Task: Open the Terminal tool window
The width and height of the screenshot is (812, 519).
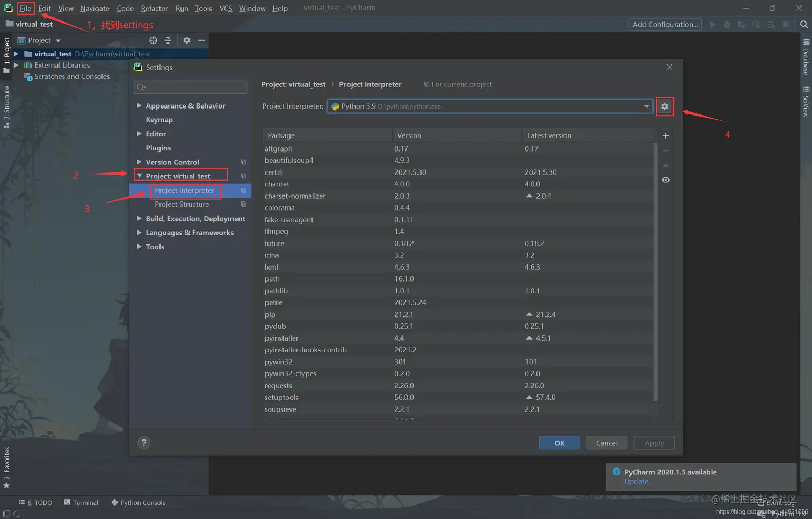Action: click(x=81, y=502)
